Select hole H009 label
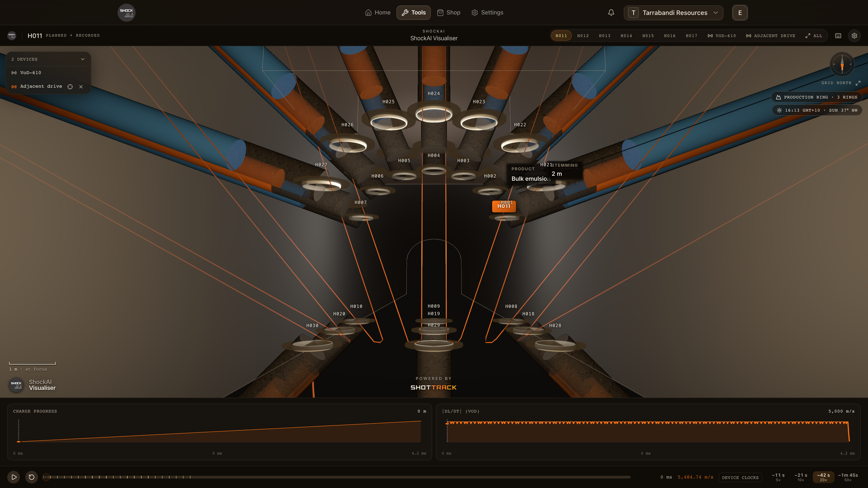Image resolution: width=868 pixels, height=488 pixels. click(x=434, y=307)
